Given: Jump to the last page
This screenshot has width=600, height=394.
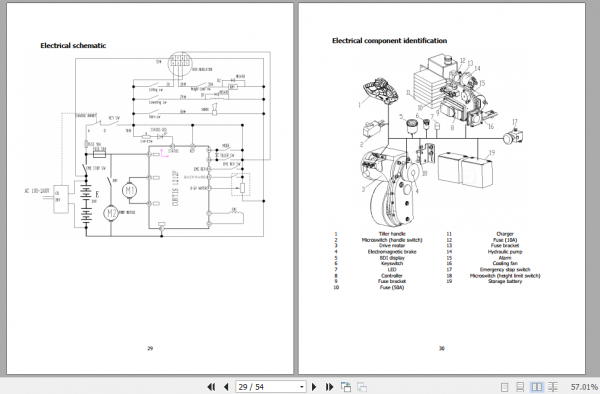Looking at the screenshot, I should [x=329, y=387].
